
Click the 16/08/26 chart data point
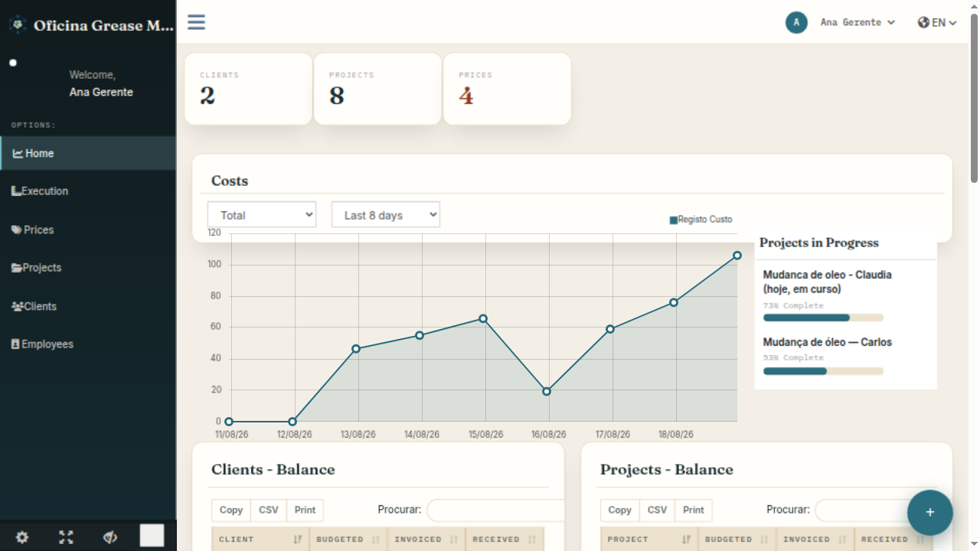(x=547, y=391)
